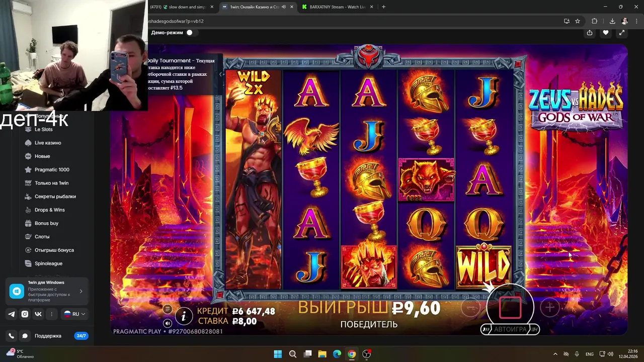Go to Drops & Wins
This screenshot has width=644, height=362.
(49, 210)
